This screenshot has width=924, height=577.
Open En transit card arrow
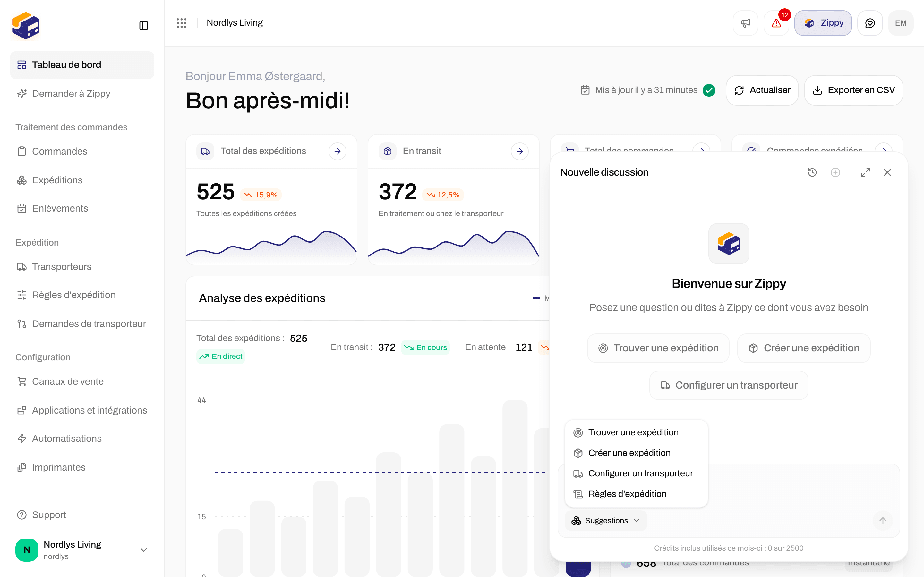click(520, 152)
